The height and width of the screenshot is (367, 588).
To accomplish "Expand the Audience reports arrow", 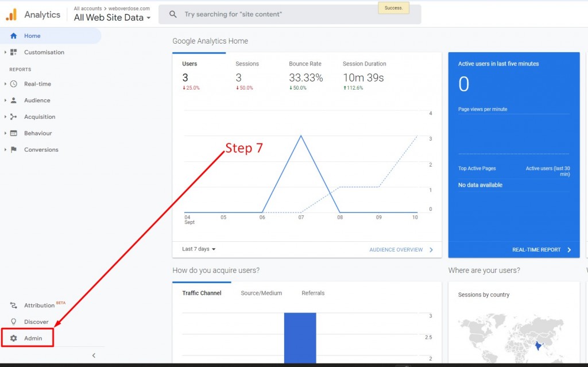I will tap(5, 100).
